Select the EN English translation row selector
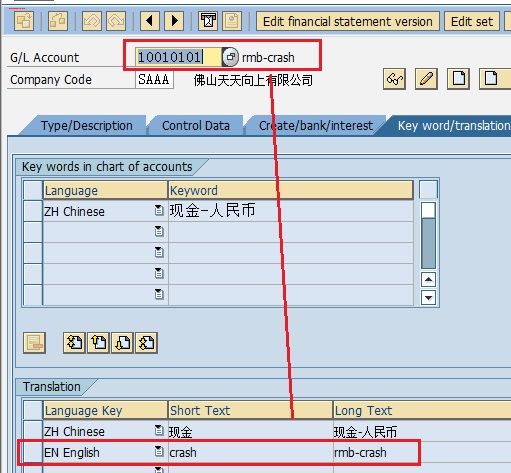 (x=33, y=452)
